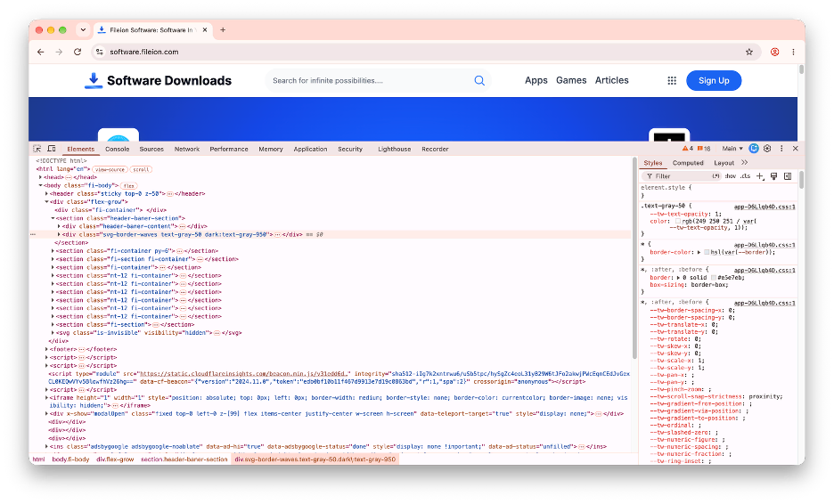This screenshot has height=504, width=834.
Task: Click the Software Downloads logo
Action: pos(158,80)
